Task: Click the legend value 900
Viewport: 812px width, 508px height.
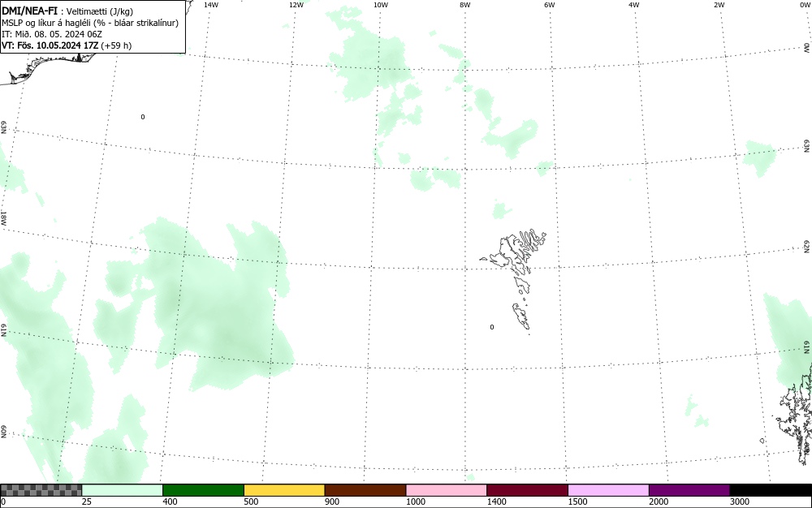Action: (332, 502)
